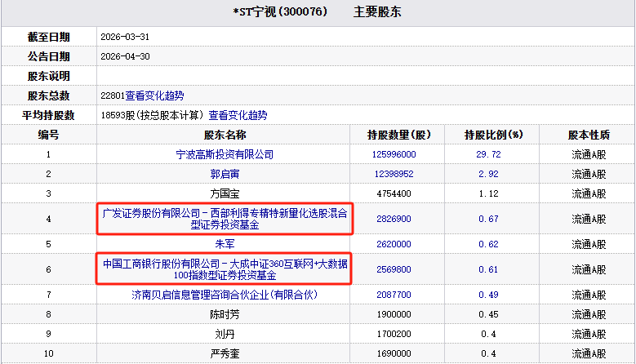
Task: Select quantity cell 1900000
Action: point(394,314)
